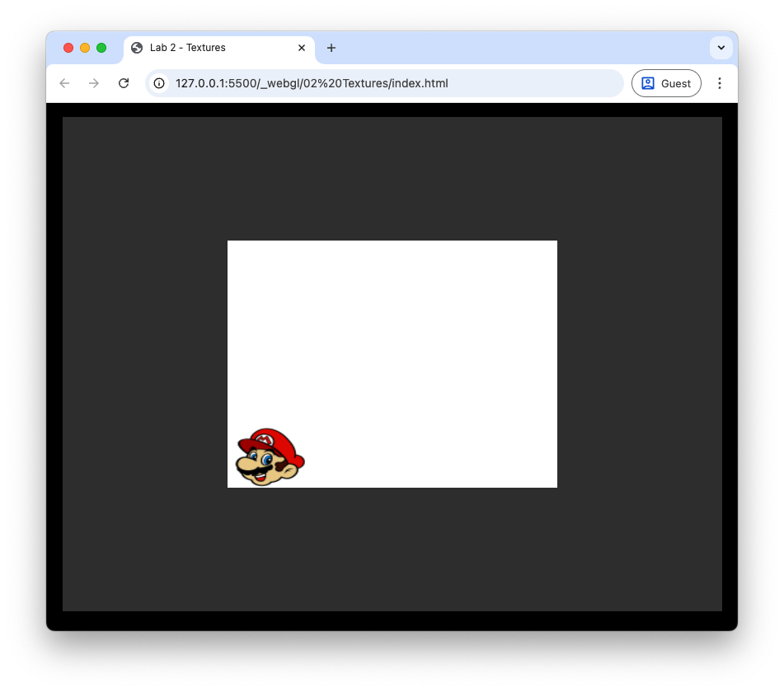Maximize the window with green button
This screenshot has height=692, width=784.
(x=101, y=48)
